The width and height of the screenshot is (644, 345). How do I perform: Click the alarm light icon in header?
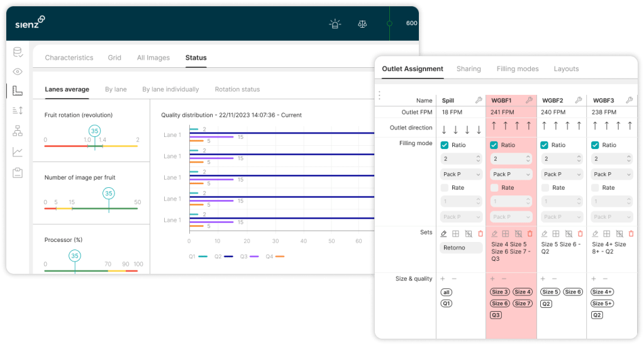[335, 24]
